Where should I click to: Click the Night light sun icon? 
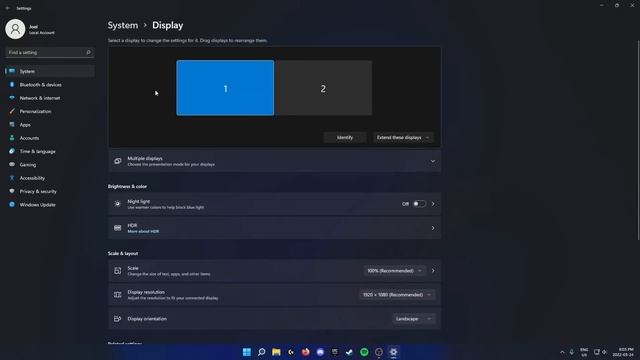click(118, 204)
